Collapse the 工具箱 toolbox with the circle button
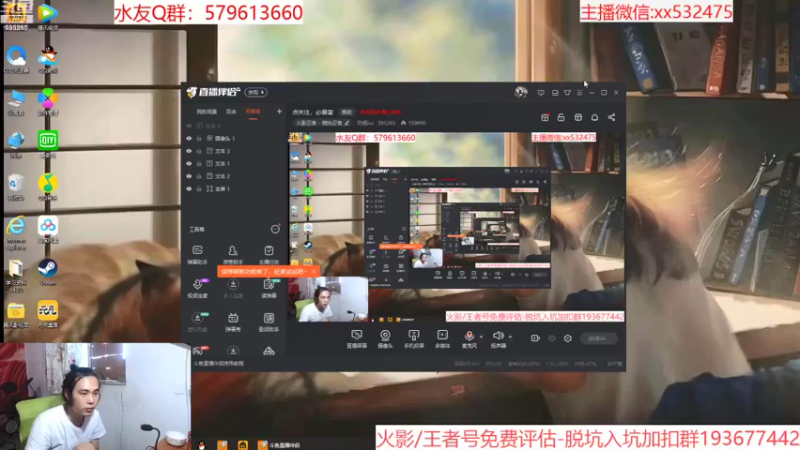The height and width of the screenshot is (450, 800). (275, 229)
